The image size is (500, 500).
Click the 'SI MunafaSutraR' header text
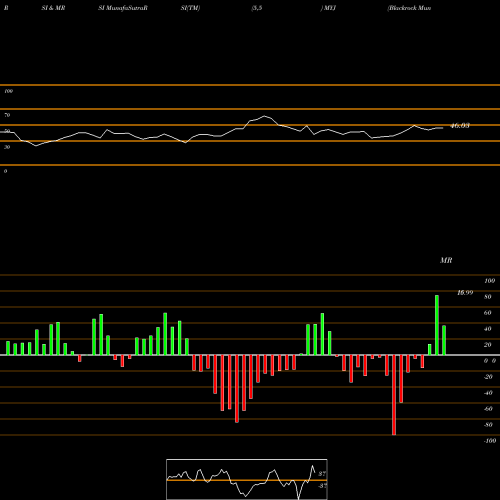(x=123, y=8)
